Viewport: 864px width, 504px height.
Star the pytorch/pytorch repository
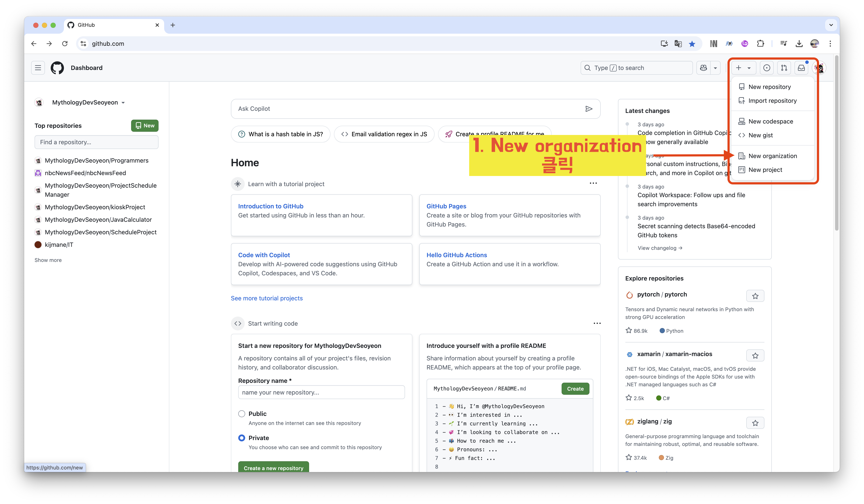tap(755, 296)
